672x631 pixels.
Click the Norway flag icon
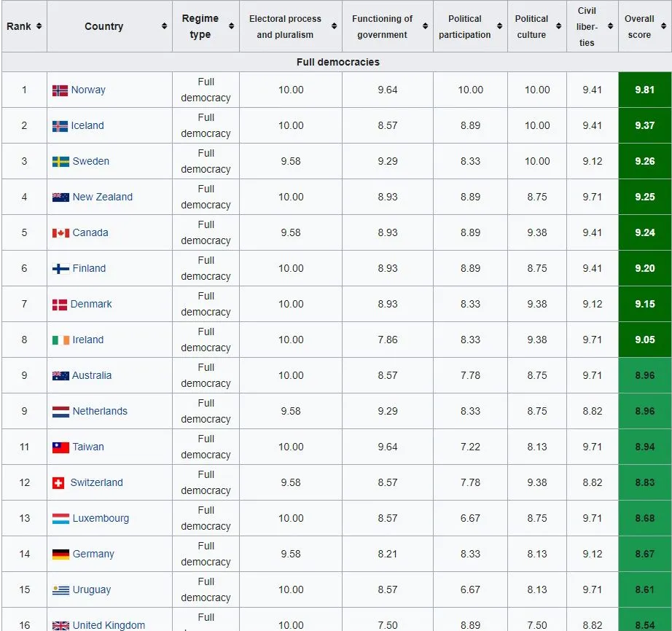pos(59,90)
